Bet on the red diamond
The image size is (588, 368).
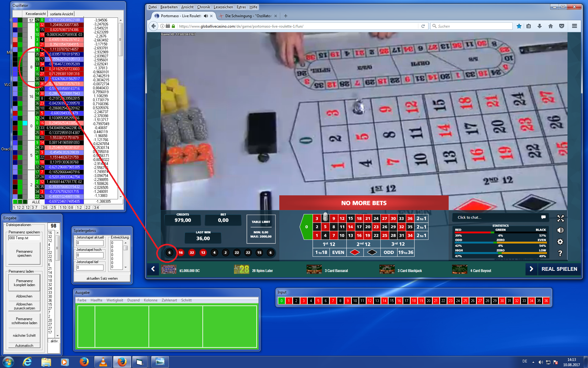tap(355, 252)
